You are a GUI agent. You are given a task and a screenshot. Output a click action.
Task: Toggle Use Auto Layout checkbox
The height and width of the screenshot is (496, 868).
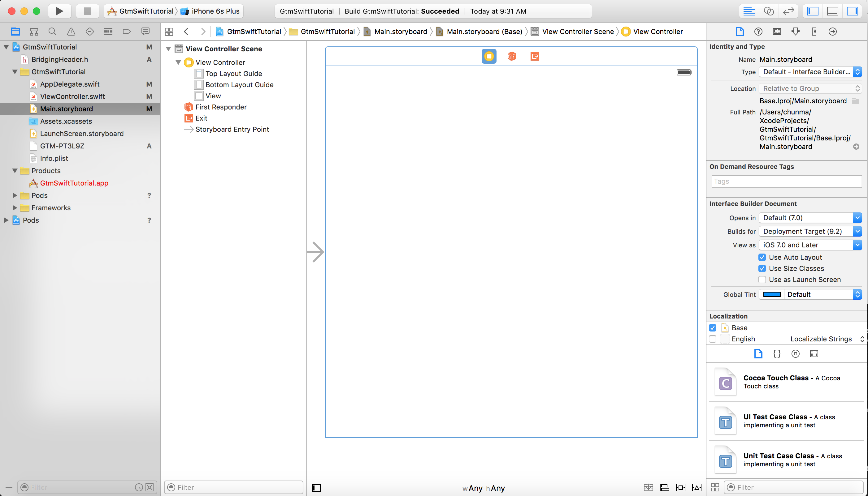(762, 257)
